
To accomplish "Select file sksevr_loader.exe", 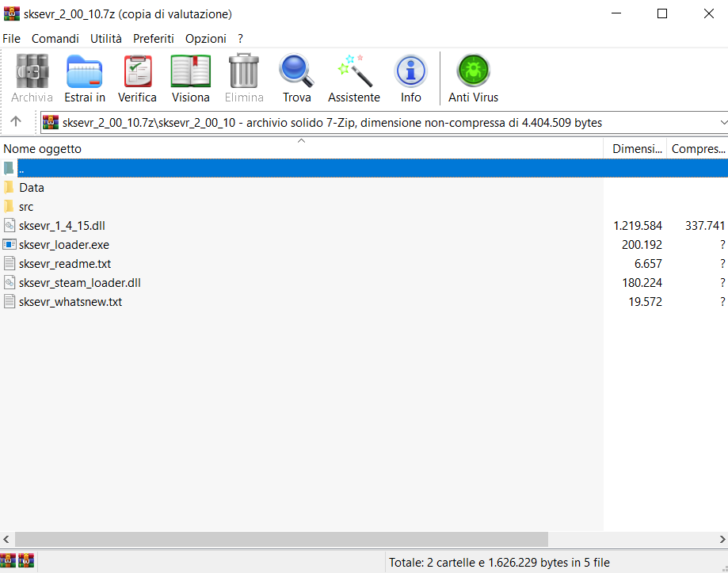I will (x=64, y=245).
